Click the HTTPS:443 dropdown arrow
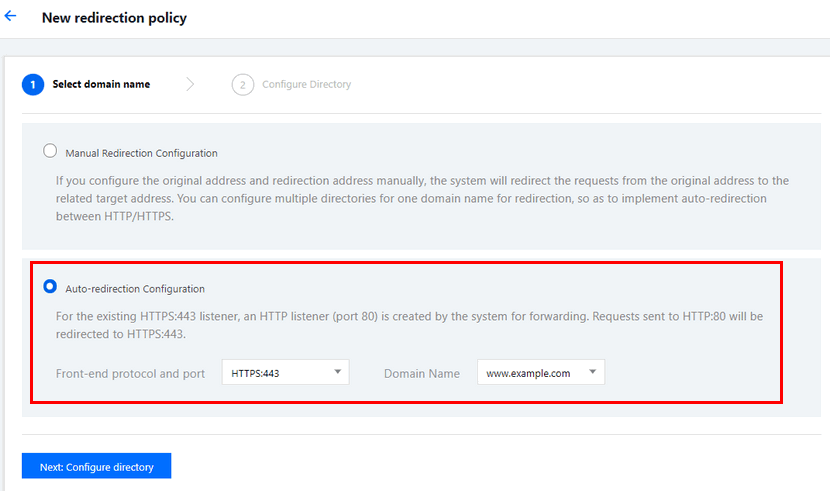 tap(337, 372)
